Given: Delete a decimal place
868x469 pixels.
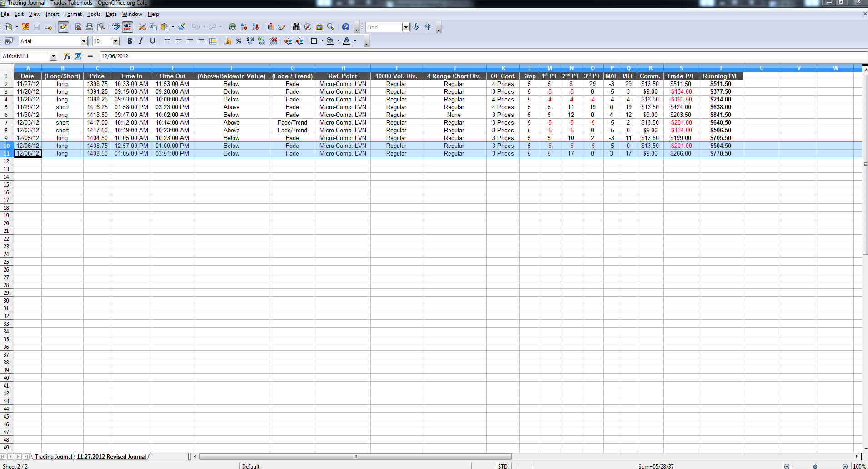Looking at the screenshot, I should [x=273, y=41].
